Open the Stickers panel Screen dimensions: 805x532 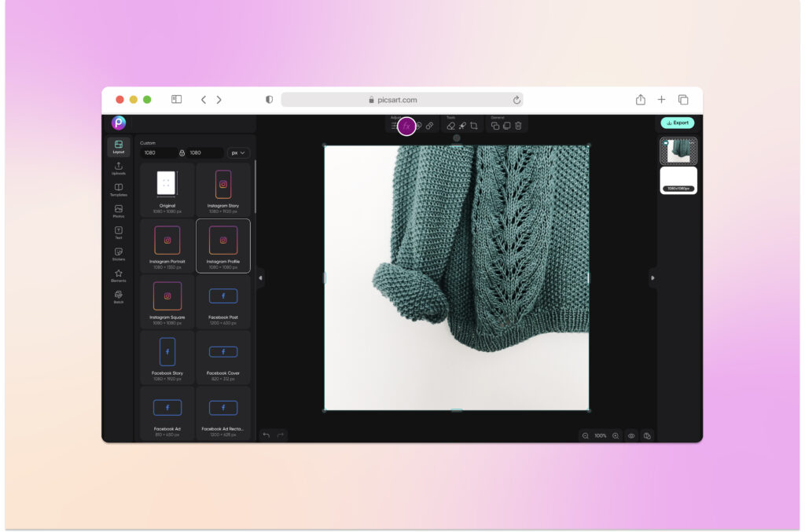(119, 251)
